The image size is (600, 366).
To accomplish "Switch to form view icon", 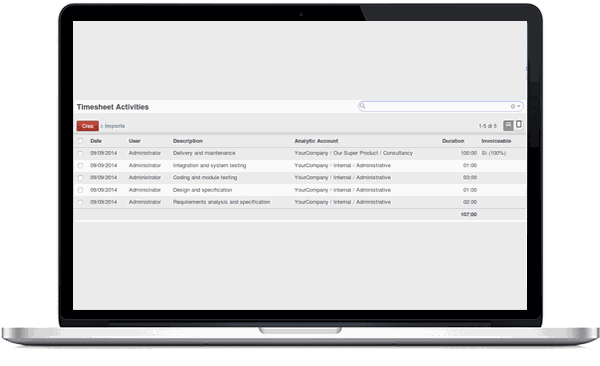I will click(x=518, y=125).
